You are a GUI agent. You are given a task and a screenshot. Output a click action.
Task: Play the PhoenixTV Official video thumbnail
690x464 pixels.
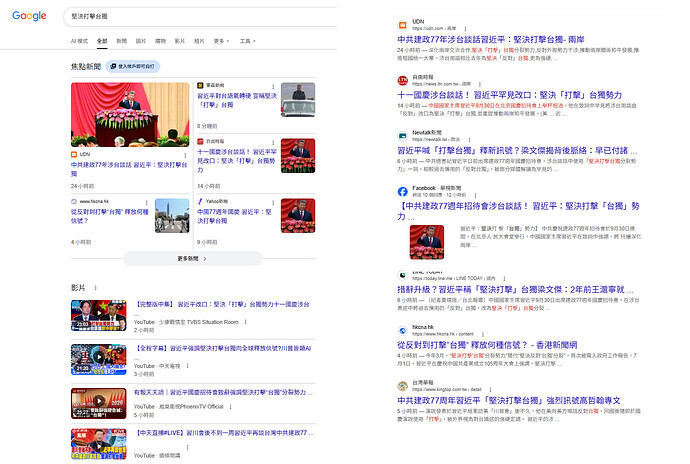pyautogui.click(x=99, y=403)
